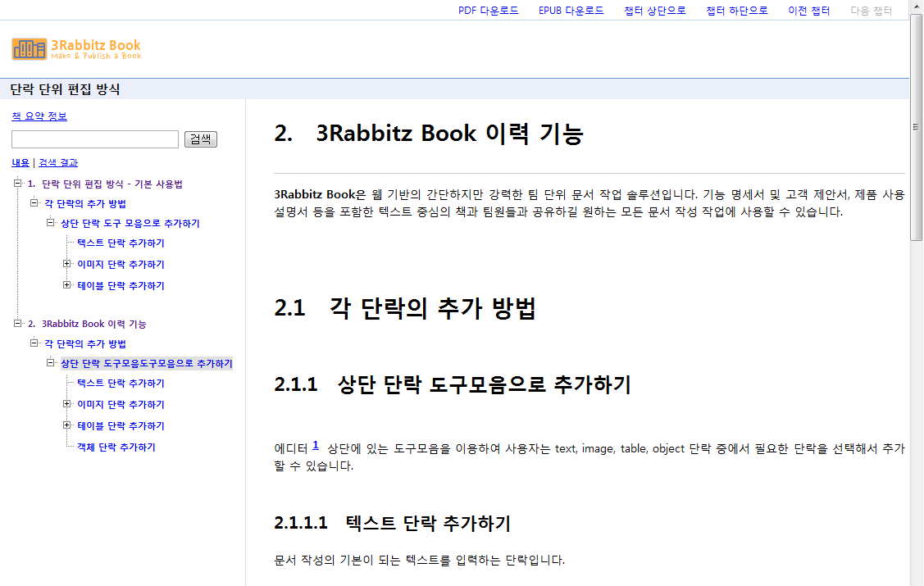Open 이미지 단락 추가하기 tree item in chapter 2
This screenshot has height=586, width=924.
[121, 405]
